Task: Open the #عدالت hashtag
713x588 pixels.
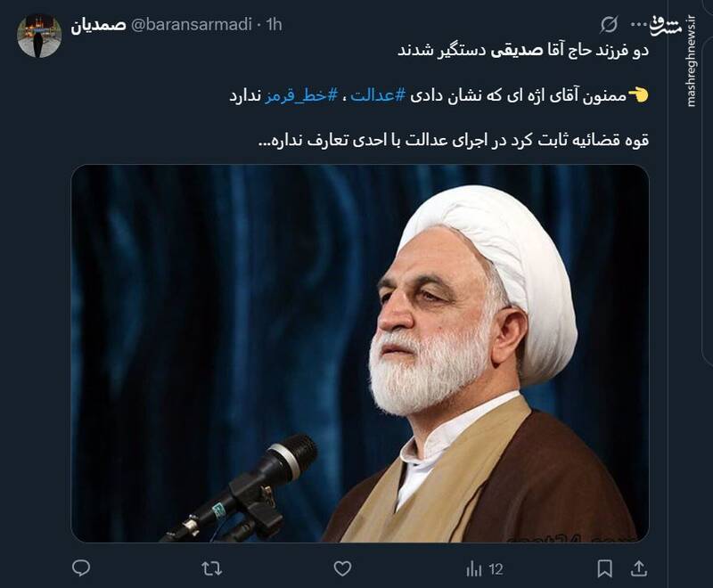Action: [377, 96]
